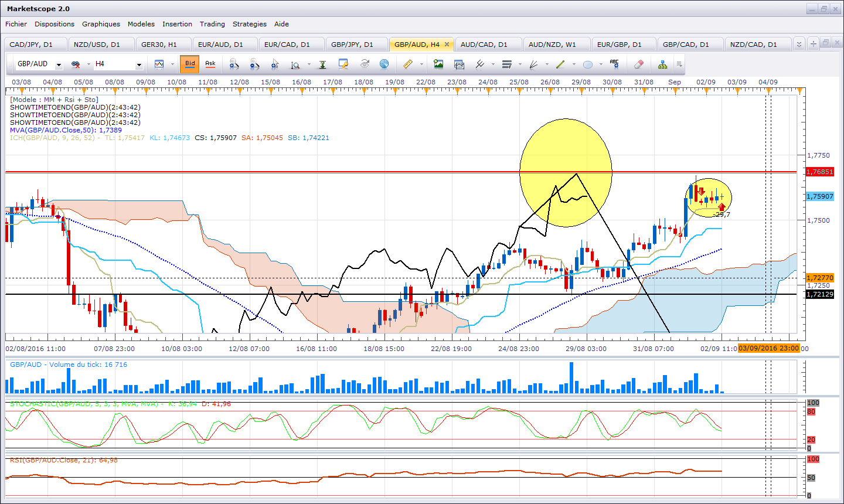The height and width of the screenshot is (504, 844).
Task: Open the GBP/AUD symbol dropdown
Action: (x=59, y=64)
